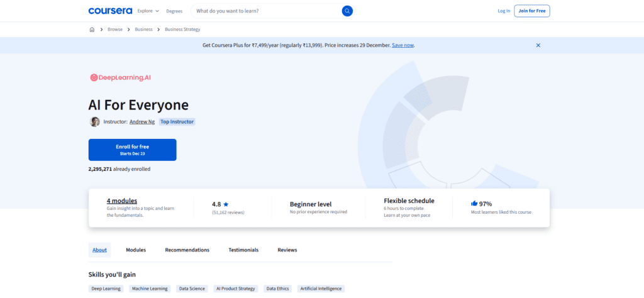Click the Deep Learning skill tag

point(106,289)
